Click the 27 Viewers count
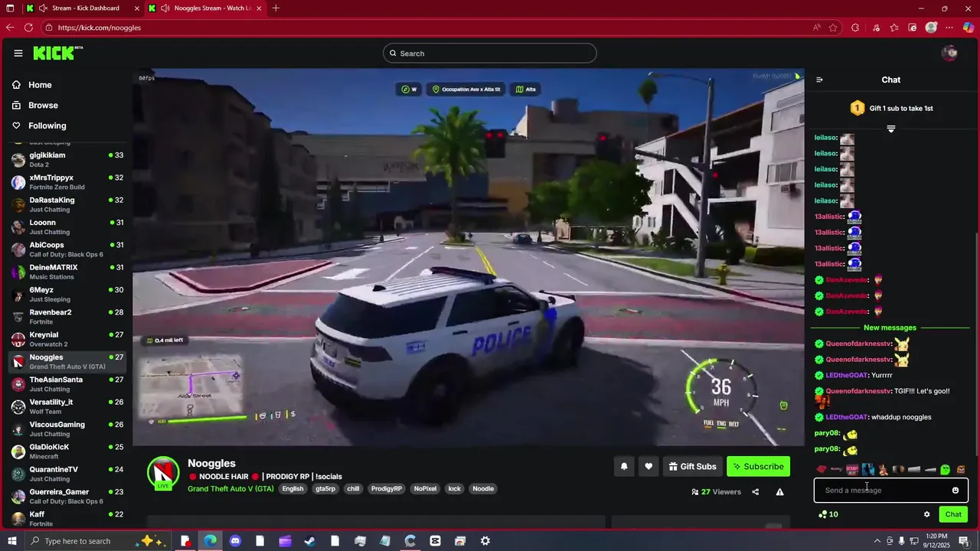This screenshot has height=551, width=980. [x=716, y=492]
